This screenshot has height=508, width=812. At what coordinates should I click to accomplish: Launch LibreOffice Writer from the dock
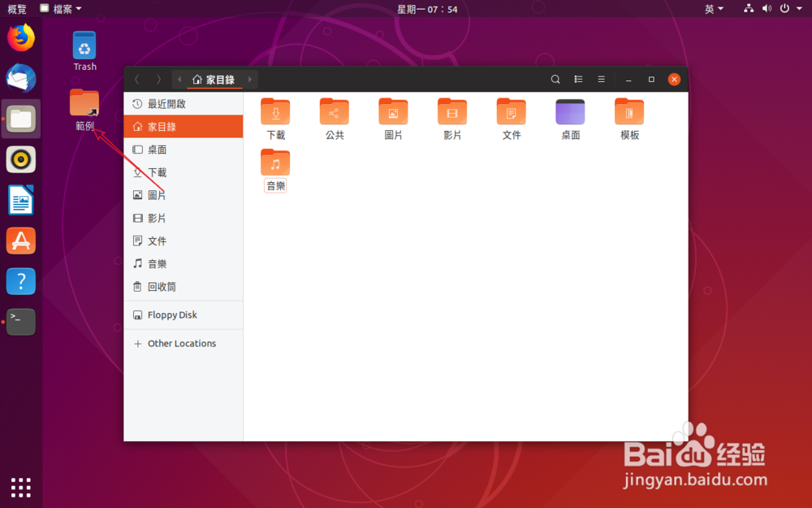(21, 200)
